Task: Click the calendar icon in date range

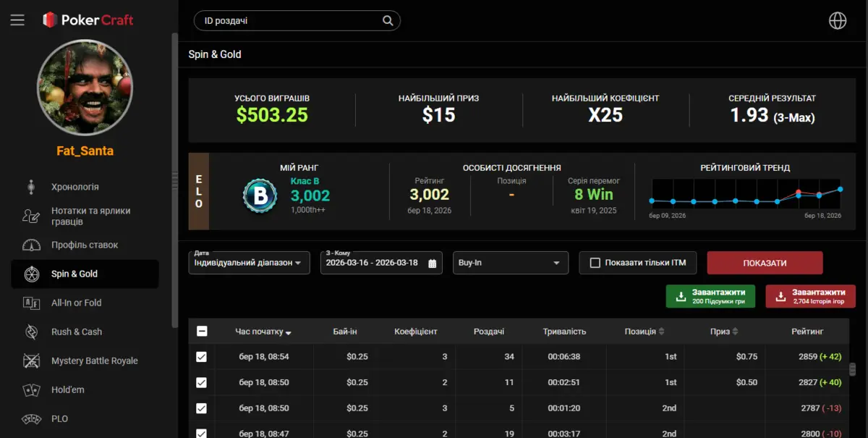Action: 433,263
